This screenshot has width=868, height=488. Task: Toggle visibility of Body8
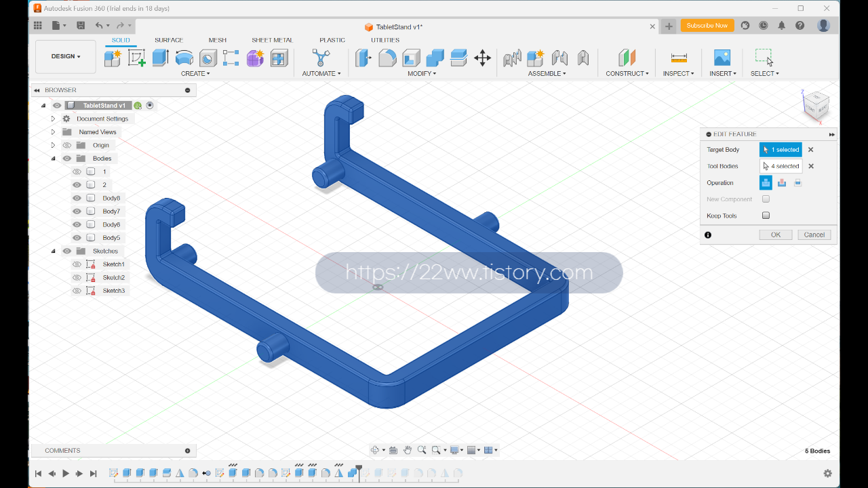[77, 198]
